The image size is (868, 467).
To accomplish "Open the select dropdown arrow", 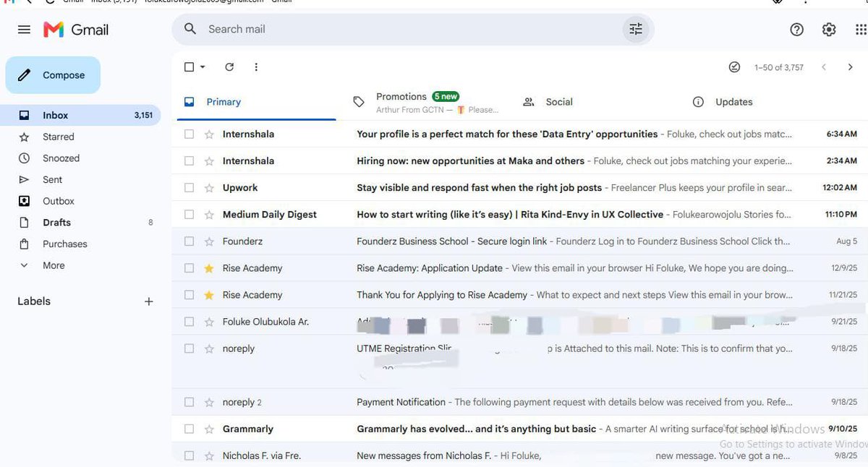I will (x=203, y=67).
